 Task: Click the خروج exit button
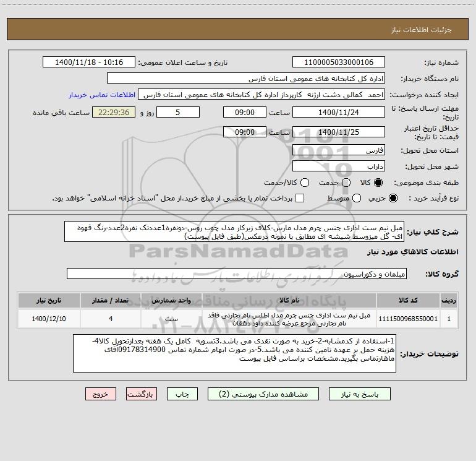pos(101,394)
